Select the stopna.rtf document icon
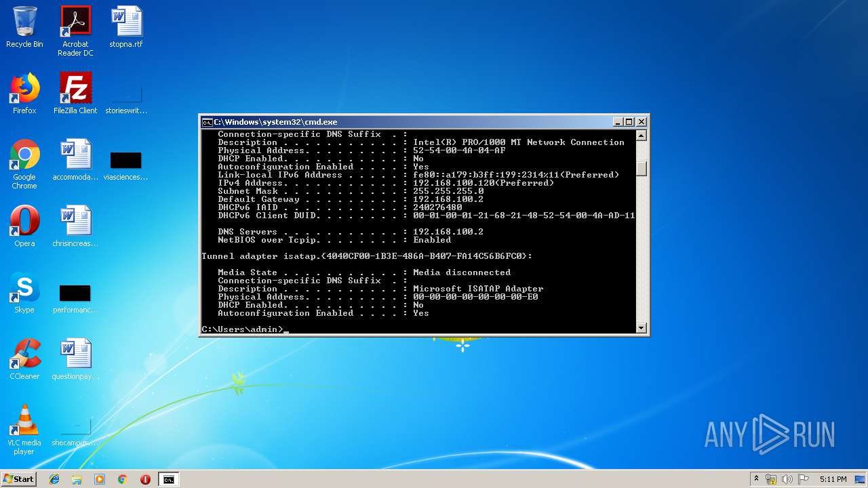The width and height of the screenshot is (868, 488). 126,27
